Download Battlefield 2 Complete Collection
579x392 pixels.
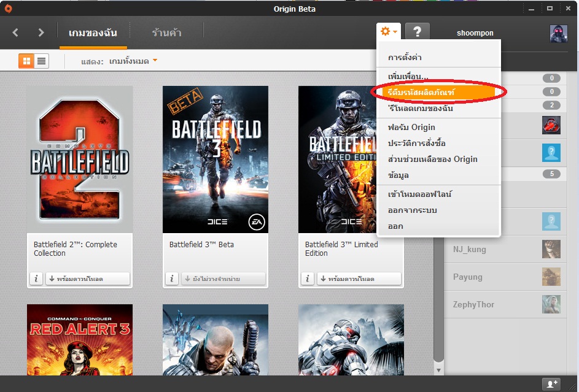point(88,279)
